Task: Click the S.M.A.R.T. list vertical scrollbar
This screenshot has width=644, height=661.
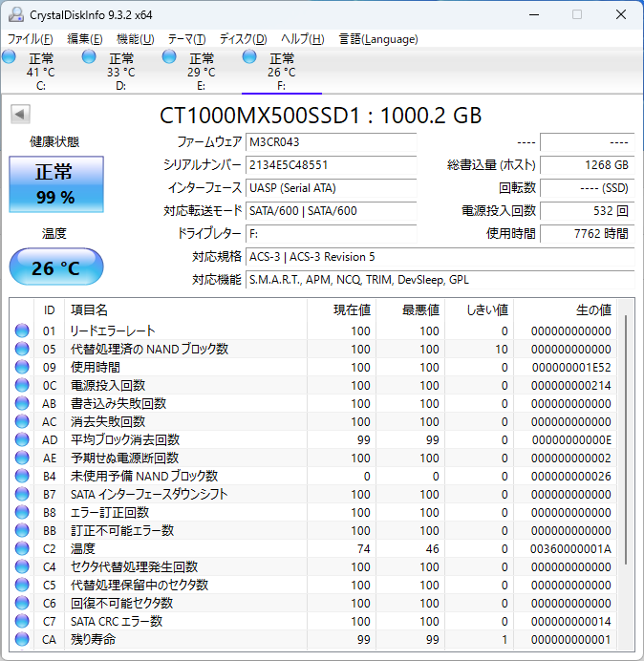Action: pyautogui.click(x=626, y=438)
